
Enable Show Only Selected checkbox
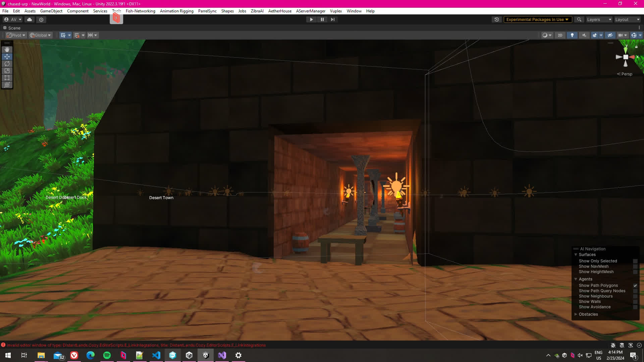pyautogui.click(x=635, y=261)
